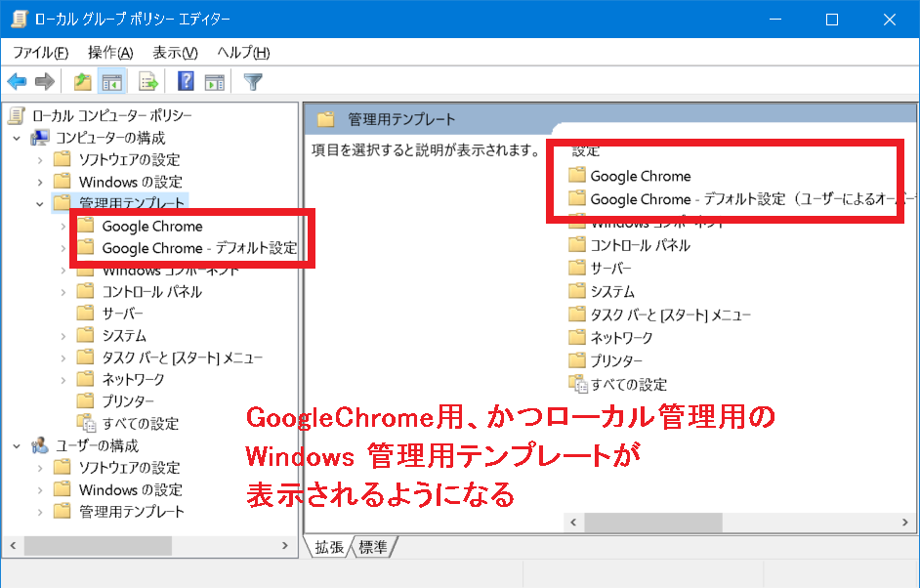Select タスク バーと [スタート] メニュー in right list
The image size is (920, 588).
[671, 315]
